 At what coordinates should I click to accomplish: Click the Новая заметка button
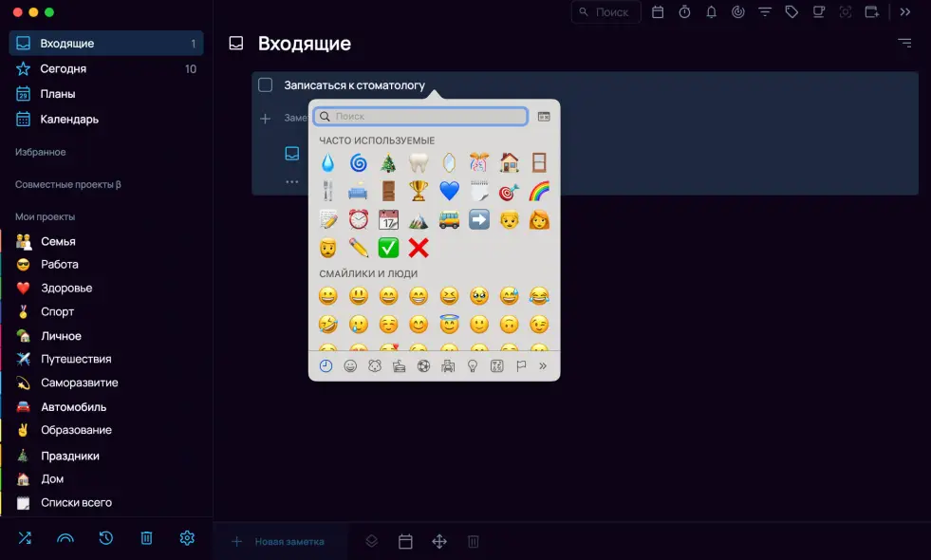pos(280,541)
